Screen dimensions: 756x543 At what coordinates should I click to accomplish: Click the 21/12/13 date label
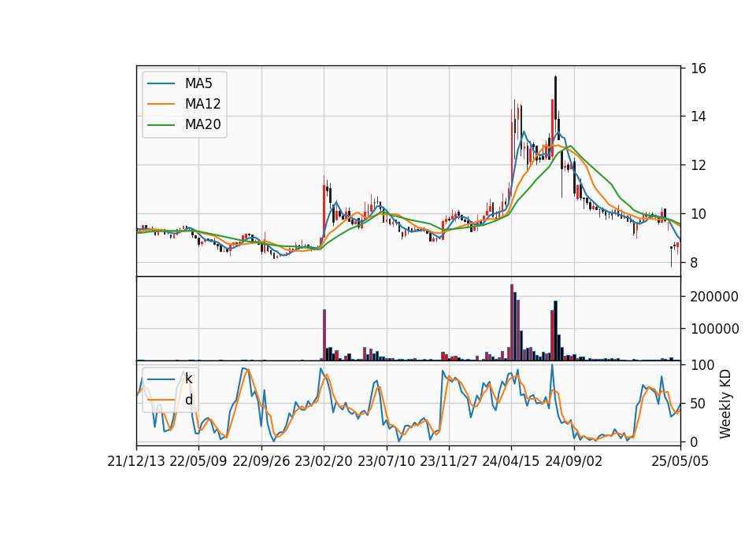click(136, 461)
